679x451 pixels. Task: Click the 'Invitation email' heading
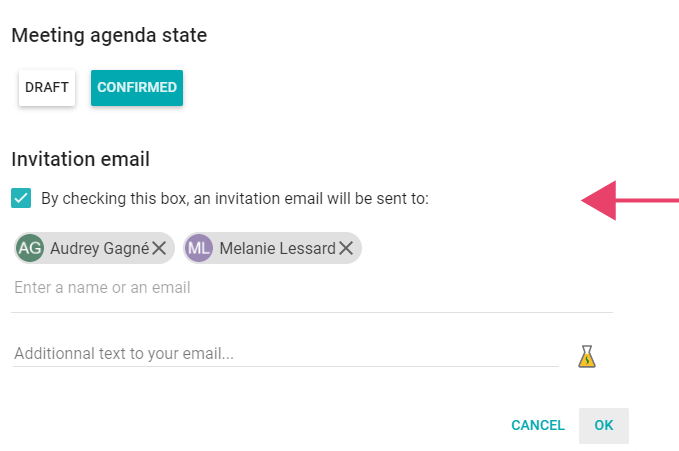(81, 159)
